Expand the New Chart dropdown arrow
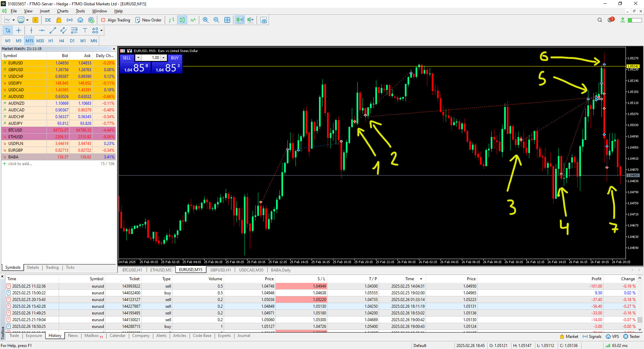The image size is (644, 349). 13,20
